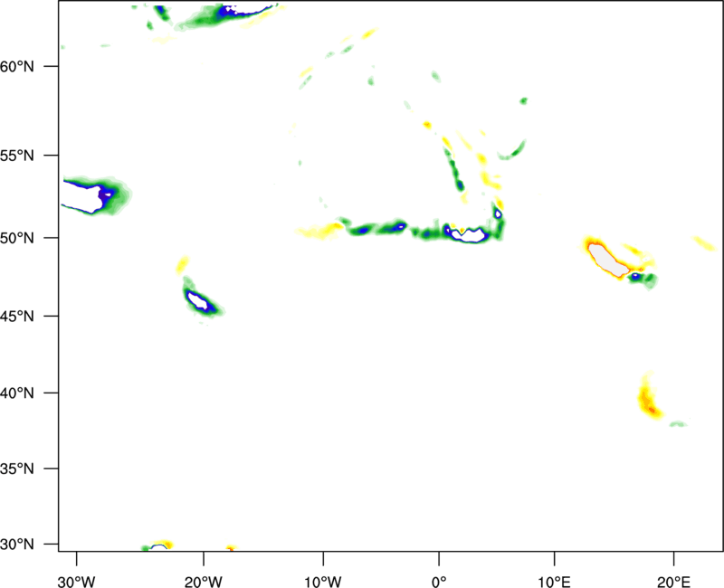The image size is (724, 588).
Task: Click the 60°N latitude label
Action: tap(16, 66)
